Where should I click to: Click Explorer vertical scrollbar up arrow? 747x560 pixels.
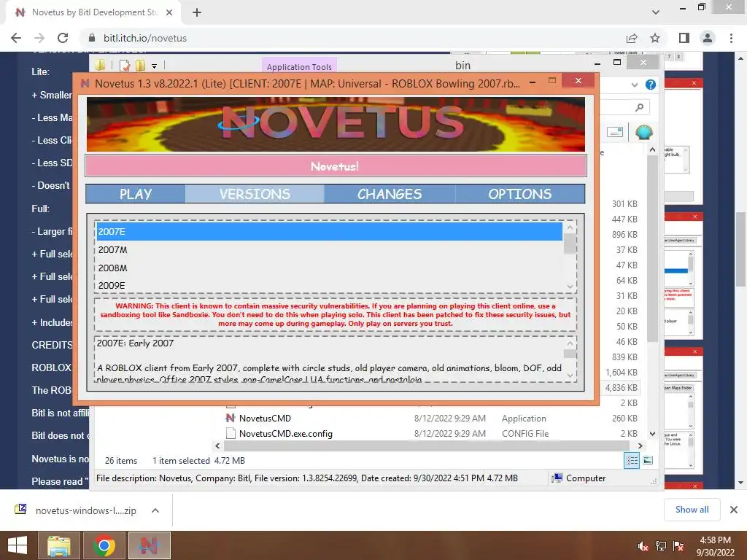pos(653,149)
